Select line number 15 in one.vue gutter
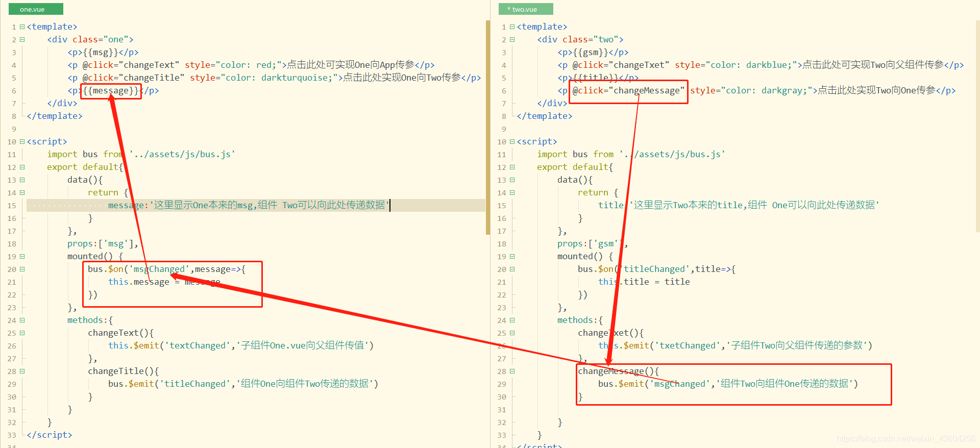The height and width of the screenshot is (448, 980). (x=12, y=205)
